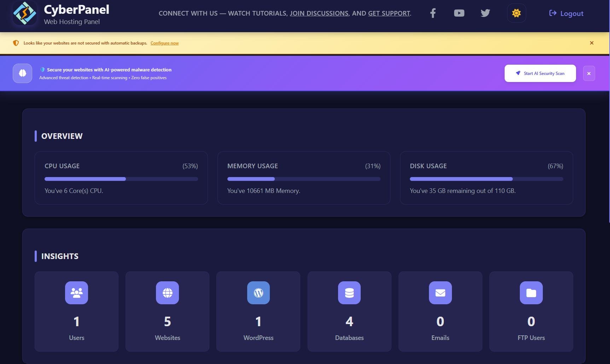Toggle light theme with sun icon
This screenshot has height=364, width=610.
[516, 13]
